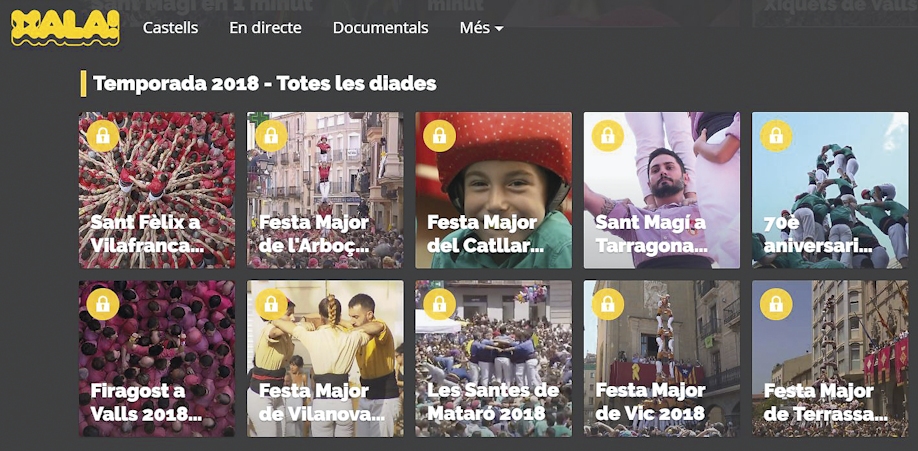
Task: Open Festa Major de Vic 2018 title
Action: tap(650, 402)
